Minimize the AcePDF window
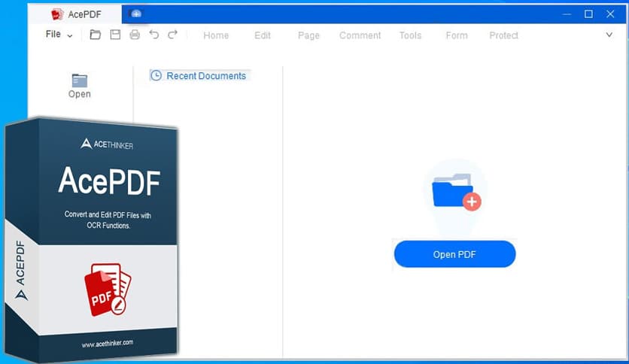Screen dimensions: 629x364 [x=567, y=14]
